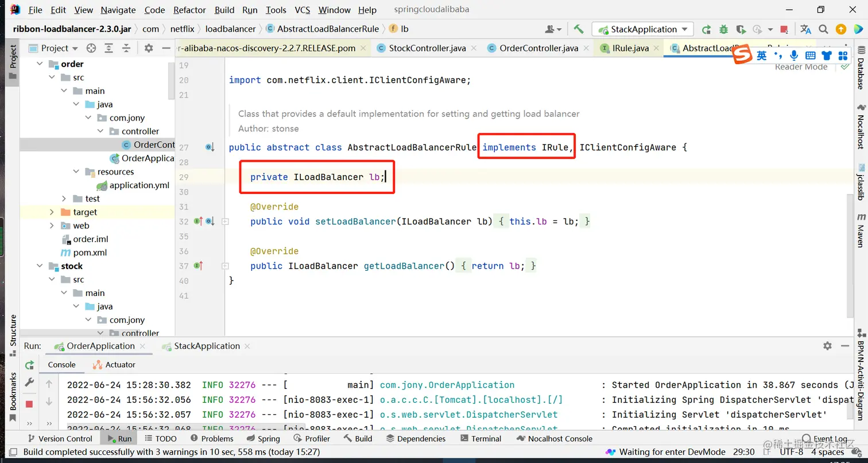Collapse the stock module folder

[x=40, y=266]
